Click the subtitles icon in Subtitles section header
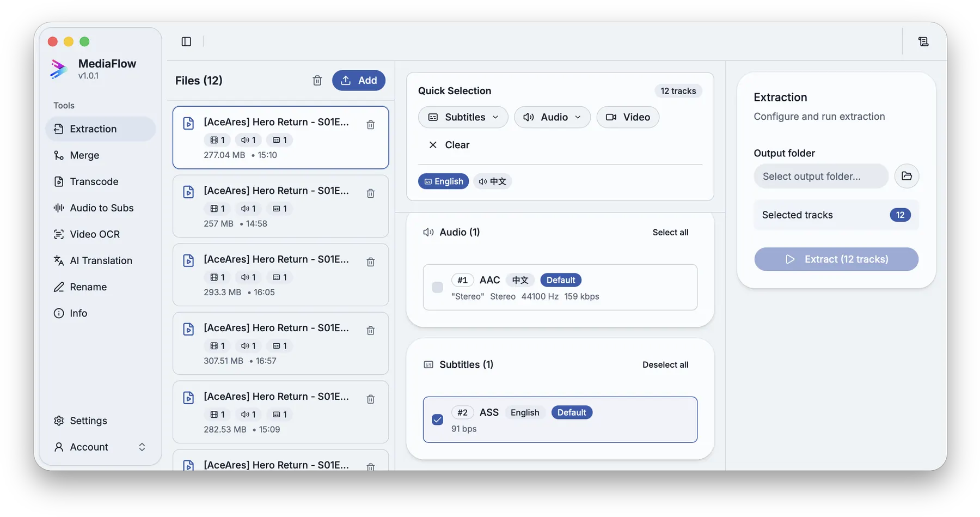This screenshot has width=980, height=517. coord(428,364)
